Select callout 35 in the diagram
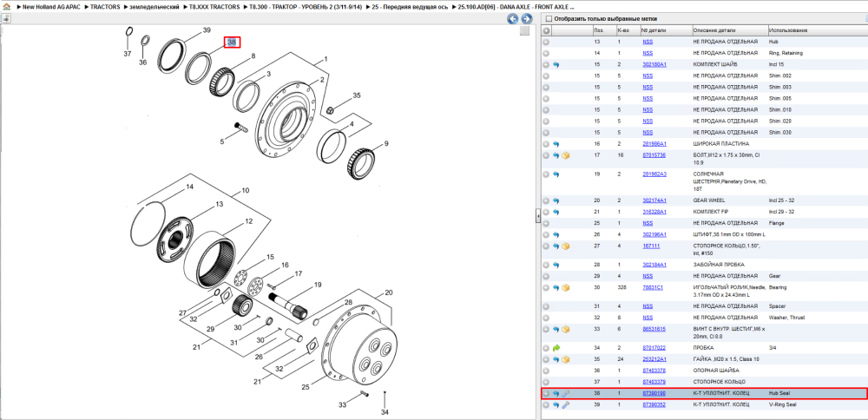 357,95
